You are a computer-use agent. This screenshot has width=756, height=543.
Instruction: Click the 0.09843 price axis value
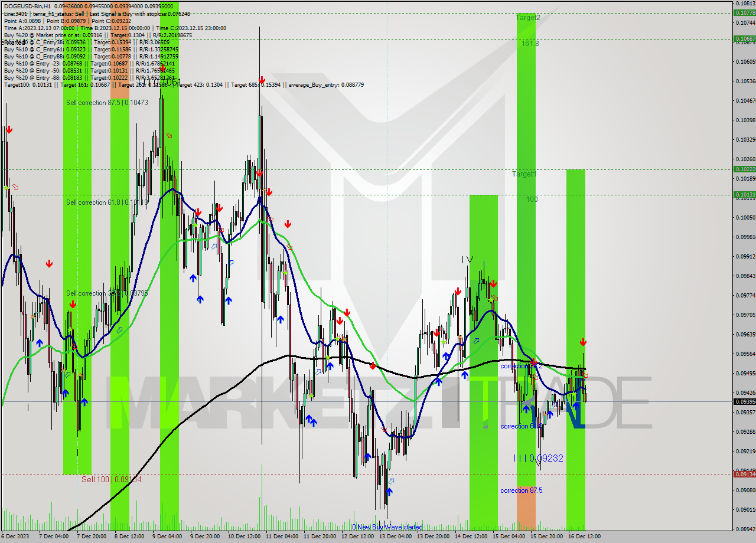pos(745,276)
